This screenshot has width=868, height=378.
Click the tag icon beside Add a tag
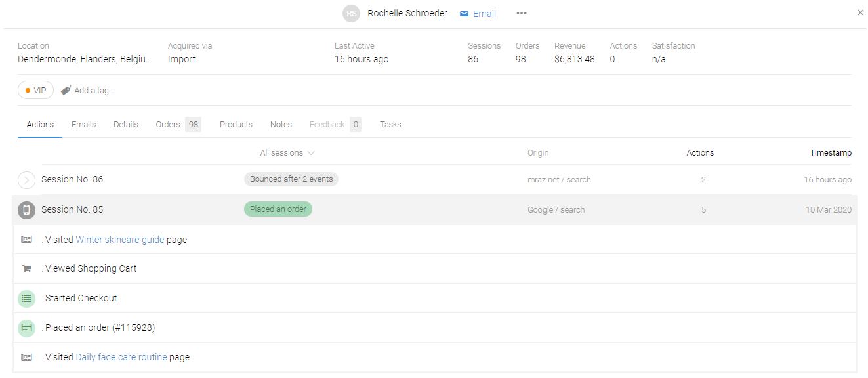(66, 91)
